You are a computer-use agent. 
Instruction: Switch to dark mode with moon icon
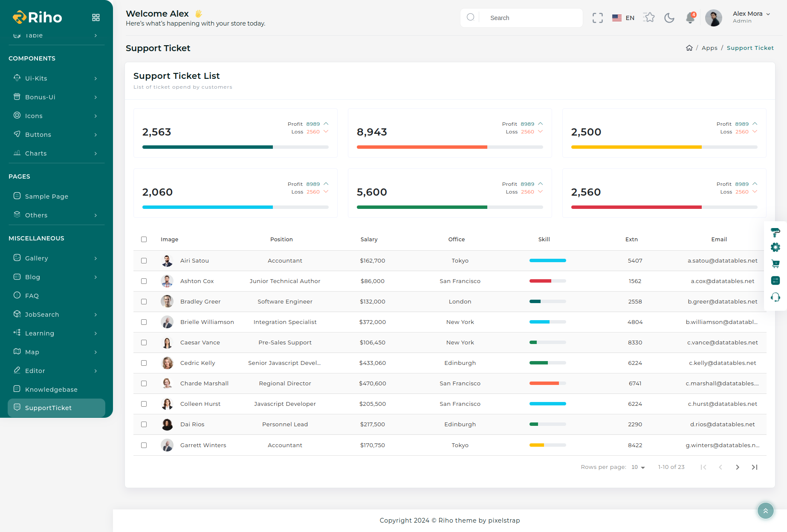pyautogui.click(x=669, y=18)
